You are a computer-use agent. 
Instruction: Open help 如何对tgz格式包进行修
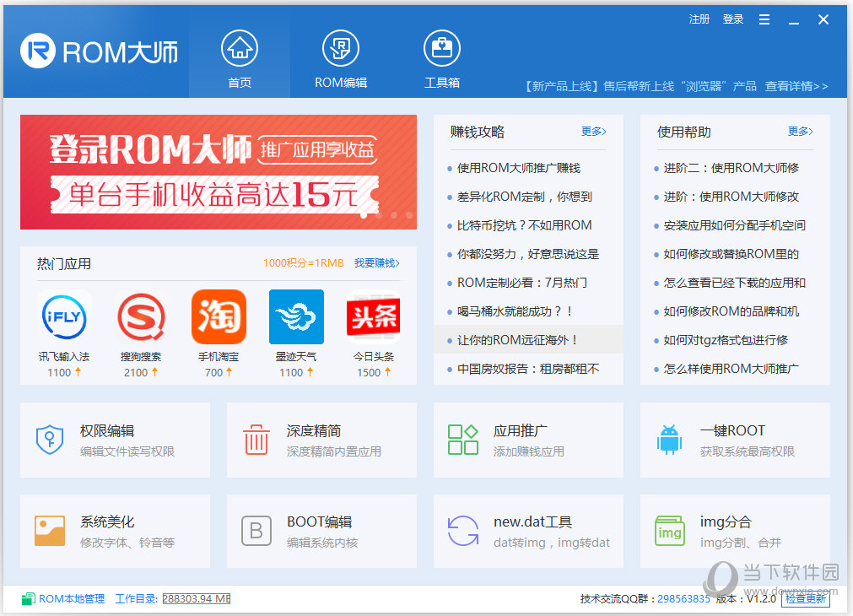pos(726,340)
